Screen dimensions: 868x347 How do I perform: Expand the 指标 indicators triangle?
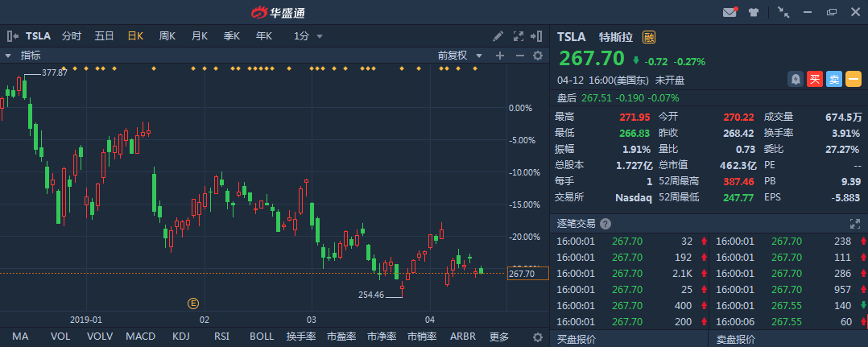point(8,56)
